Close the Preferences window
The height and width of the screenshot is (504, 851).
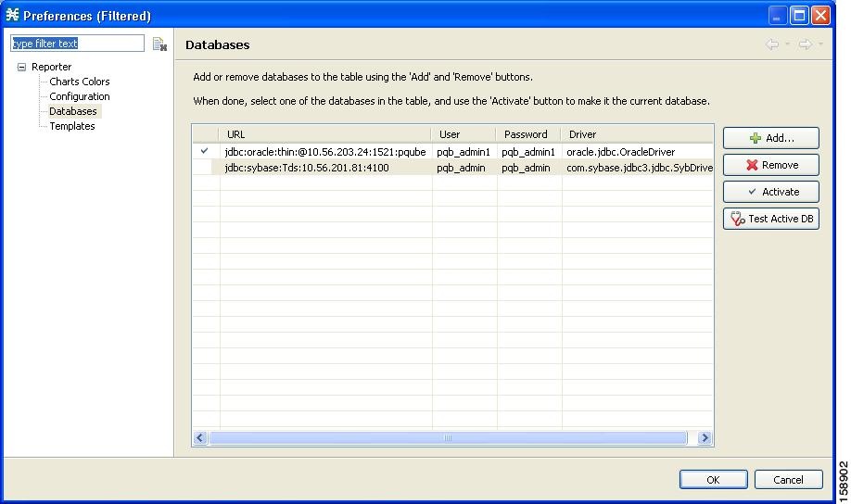click(820, 15)
